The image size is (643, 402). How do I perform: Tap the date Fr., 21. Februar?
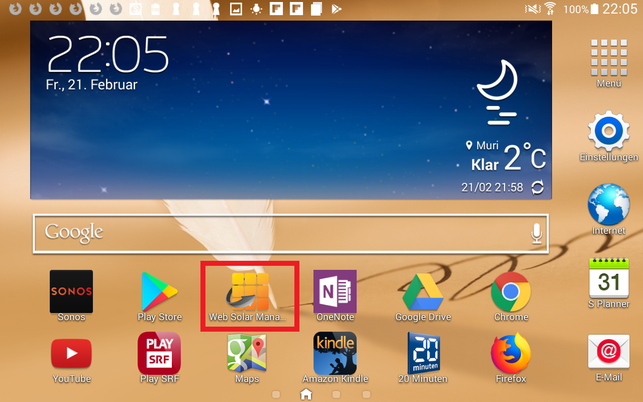91,85
